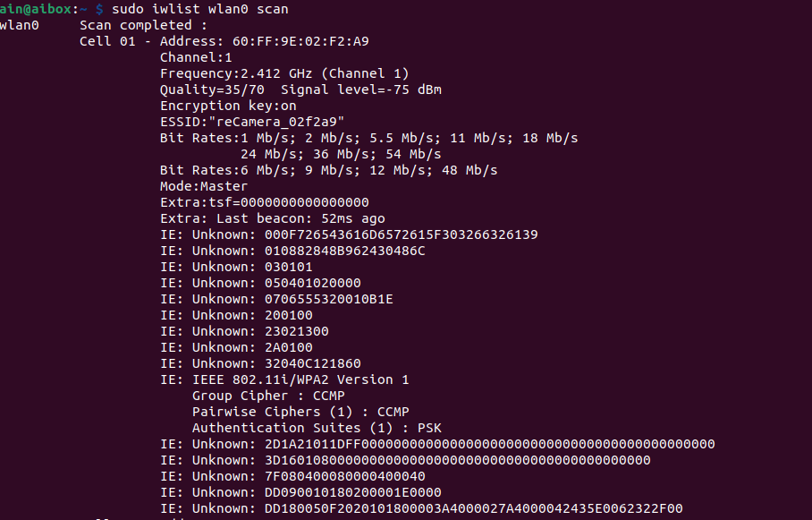
Task: Click the 'sudo iwlist wlan0 scan' command text
Action: coord(200,9)
